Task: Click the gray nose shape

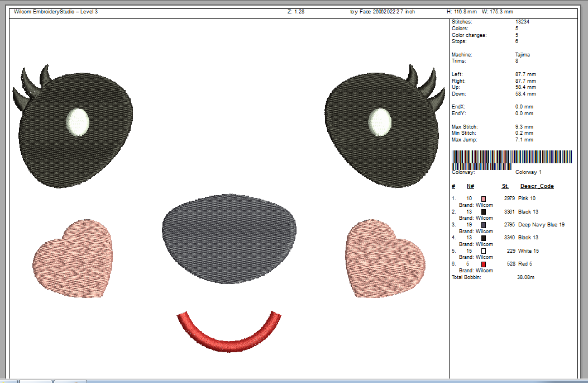Action: coord(229,239)
